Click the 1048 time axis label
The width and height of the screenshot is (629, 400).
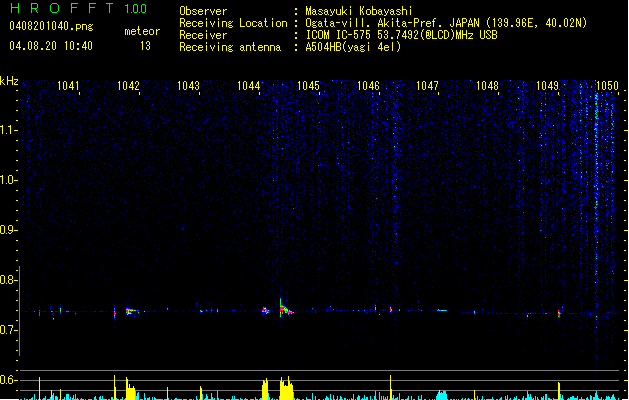pos(487,86)
